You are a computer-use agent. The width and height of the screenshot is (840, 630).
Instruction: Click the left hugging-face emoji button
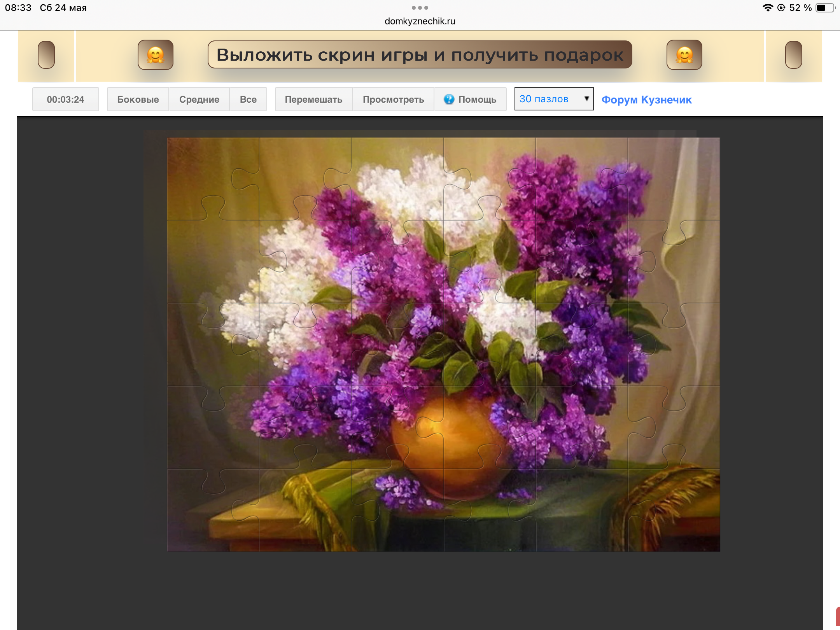156,55
